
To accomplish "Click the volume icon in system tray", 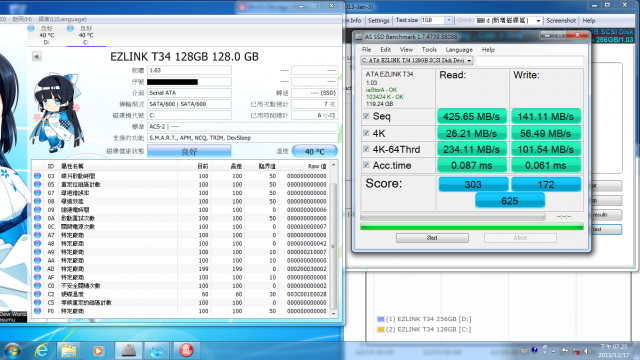I will point(587,351).
